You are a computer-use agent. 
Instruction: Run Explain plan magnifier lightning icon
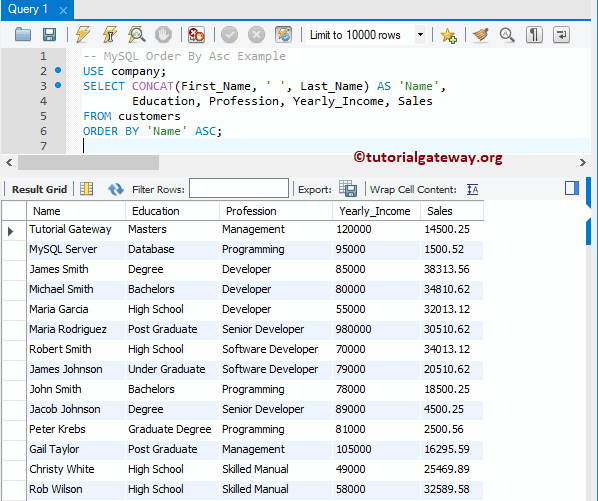(x=137, y=35)
